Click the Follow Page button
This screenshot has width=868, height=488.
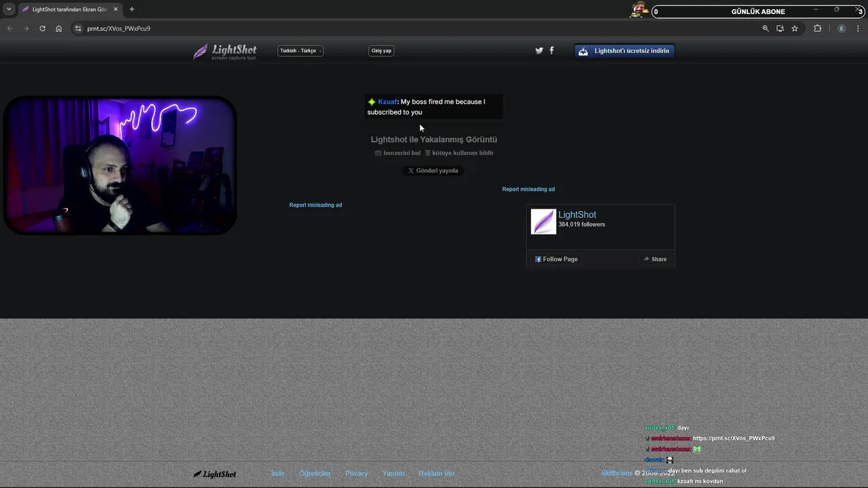click(x=556, y=259)
